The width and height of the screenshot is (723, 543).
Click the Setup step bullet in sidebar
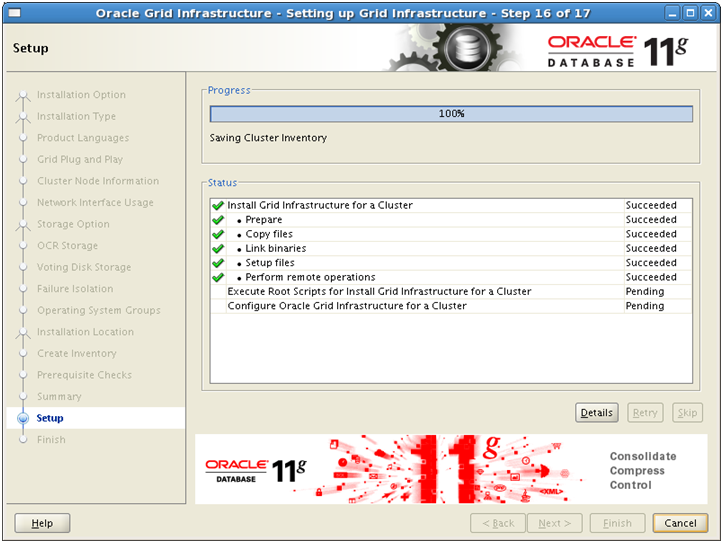point(23,418)
